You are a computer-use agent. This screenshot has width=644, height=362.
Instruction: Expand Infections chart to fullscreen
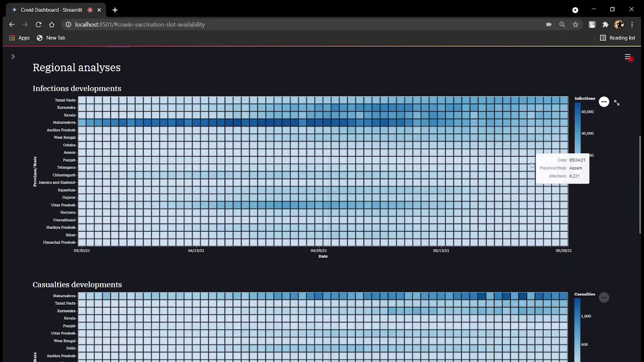616,103
